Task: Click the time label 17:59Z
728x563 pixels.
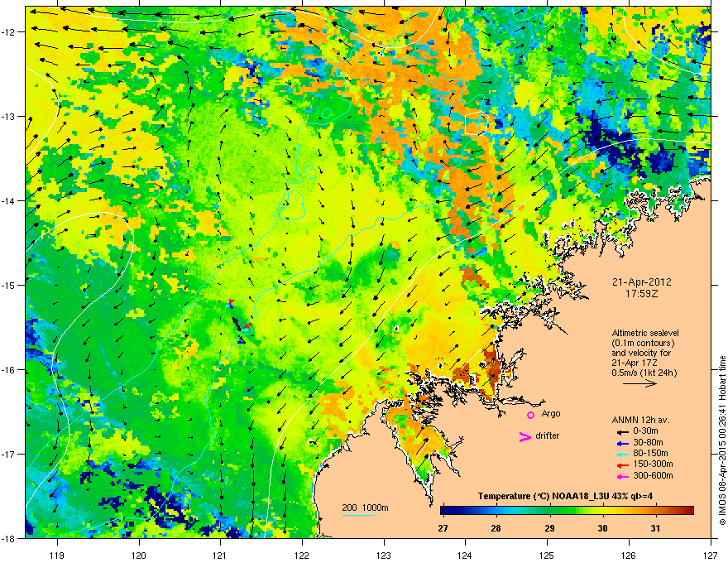Action: pos(641,294)
